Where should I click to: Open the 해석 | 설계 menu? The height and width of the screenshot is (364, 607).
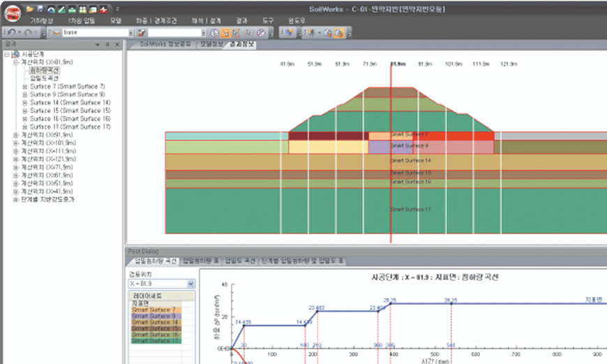click(206, 21)
